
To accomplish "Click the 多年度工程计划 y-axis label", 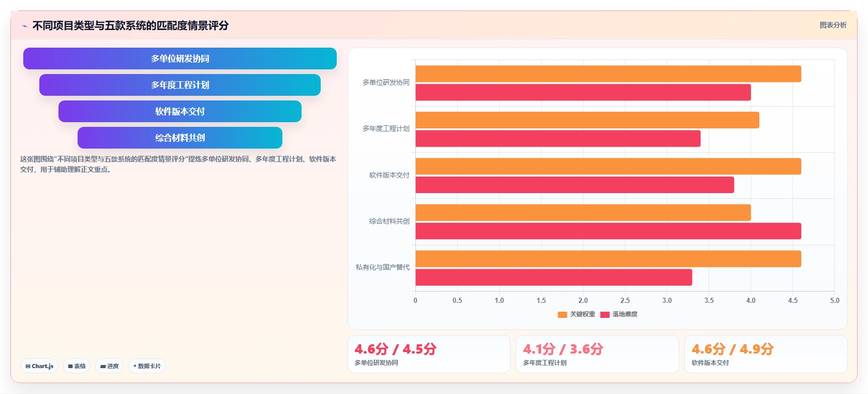I will 386,128.
